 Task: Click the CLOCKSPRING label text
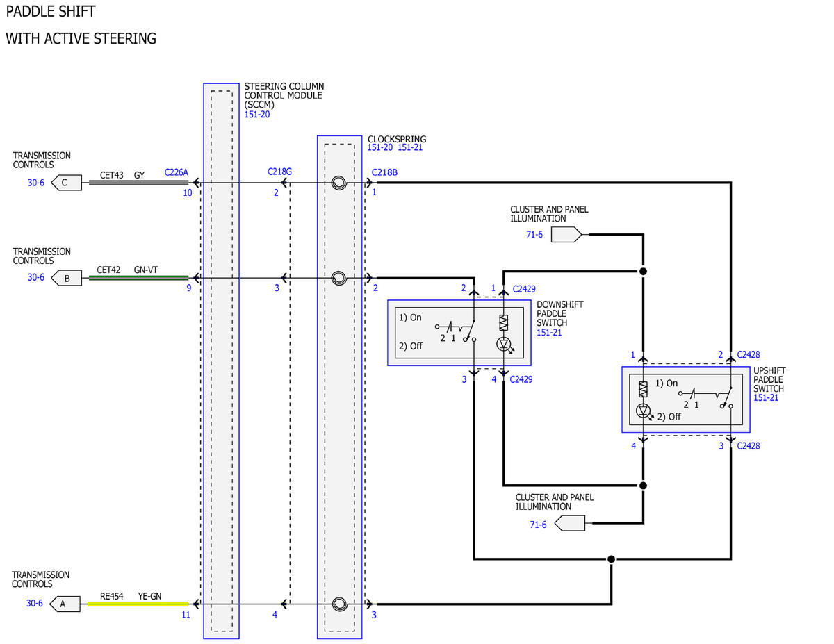[x=397, y=139]
